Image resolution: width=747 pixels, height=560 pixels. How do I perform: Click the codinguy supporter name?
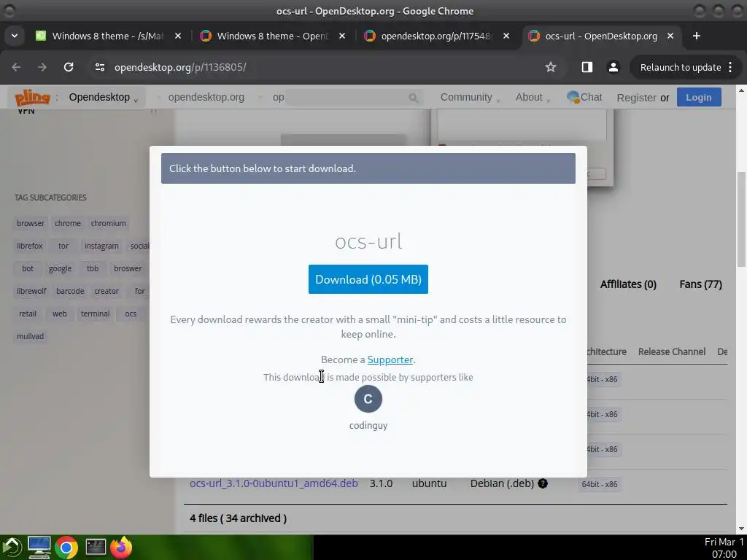[x=368, y=425]
